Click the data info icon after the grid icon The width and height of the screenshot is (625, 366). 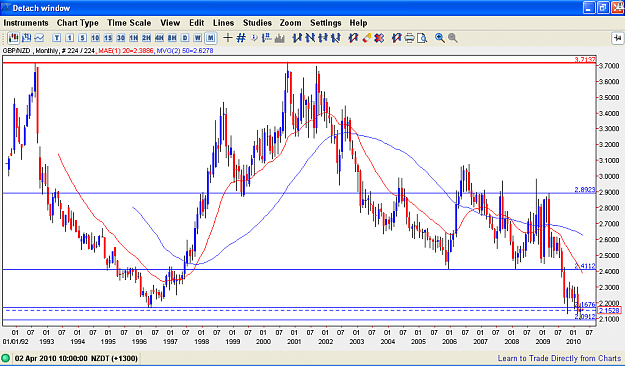click(x=254, y=38)
